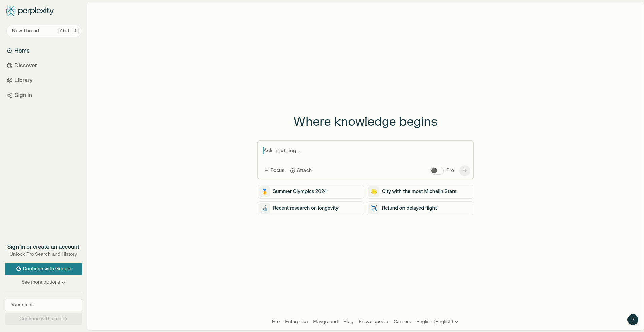Screen dimensions: 644x332
Task: Click the medal icon for Summer Olympics
Action: tap(265, 192)
